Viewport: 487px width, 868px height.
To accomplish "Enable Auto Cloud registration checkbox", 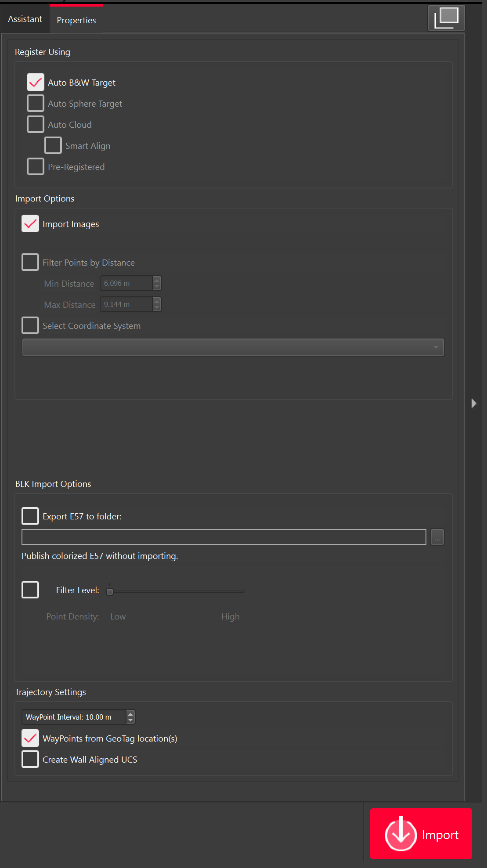I will click(36, 125).
